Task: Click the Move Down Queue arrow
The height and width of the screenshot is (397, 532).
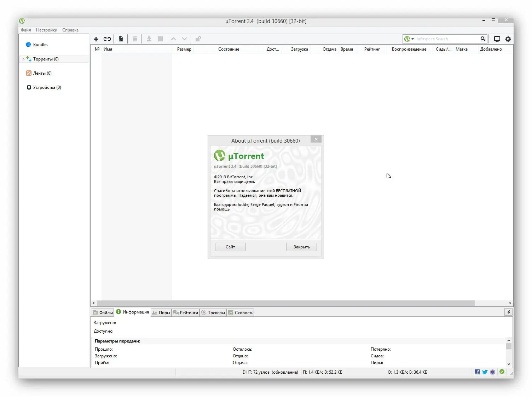Action: pyautogui.click(x=184, y=39)
